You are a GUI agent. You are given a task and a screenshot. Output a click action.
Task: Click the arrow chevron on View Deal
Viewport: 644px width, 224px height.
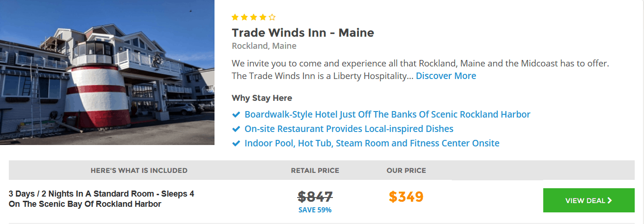click(610, 200)
